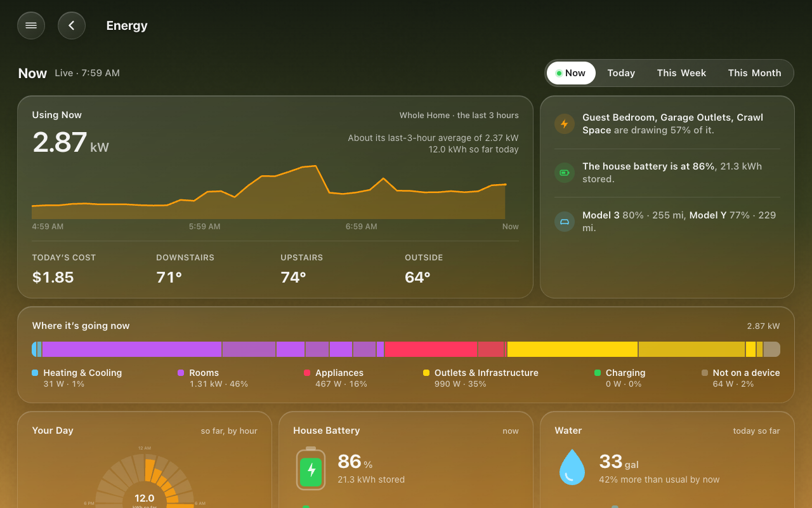This screenshot has width=812, height=508.
Task: Click the green battery insight icon
Action: pos(565,173)
